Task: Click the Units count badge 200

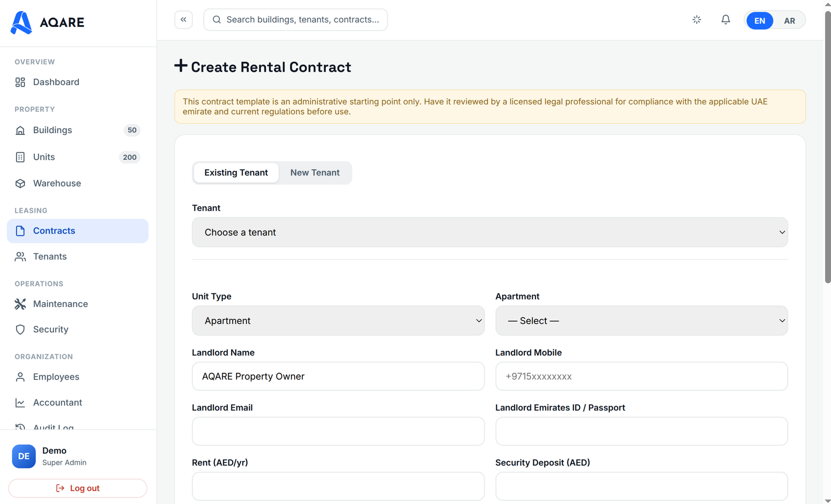Action: 130,157
